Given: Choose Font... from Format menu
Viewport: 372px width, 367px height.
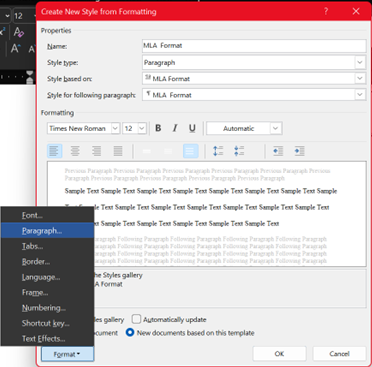Looking at the screenshot, I should [x=47, y=215].
